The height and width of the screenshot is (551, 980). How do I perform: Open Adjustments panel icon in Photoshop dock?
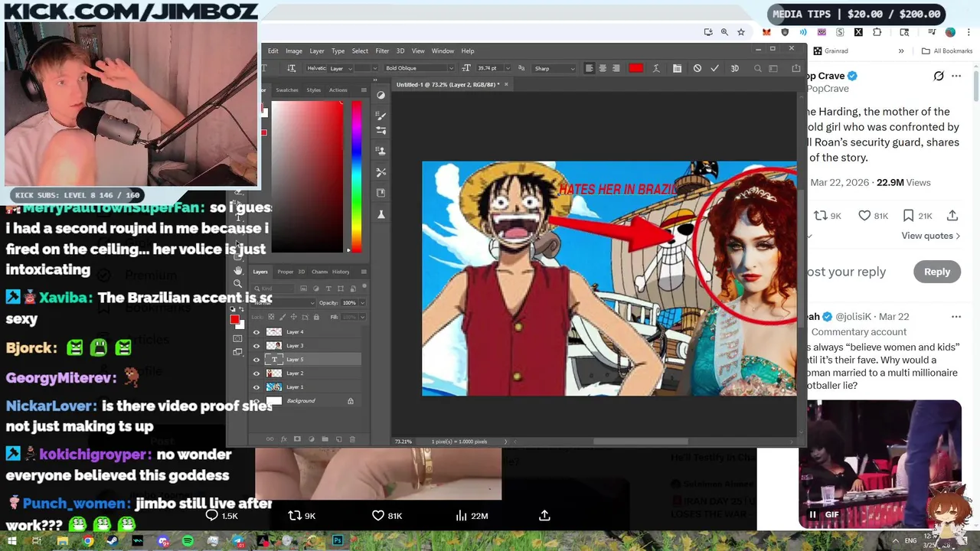pos(381,96)
